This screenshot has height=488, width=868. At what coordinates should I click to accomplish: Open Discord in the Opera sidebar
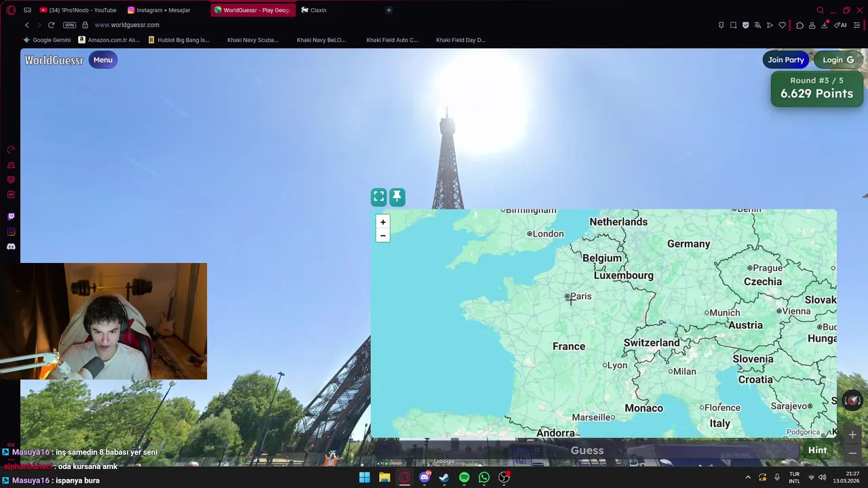[11, 247]
